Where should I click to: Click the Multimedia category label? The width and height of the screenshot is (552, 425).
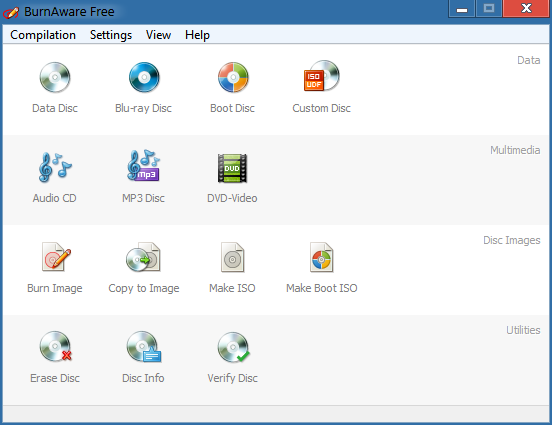[x=515, y=150]
